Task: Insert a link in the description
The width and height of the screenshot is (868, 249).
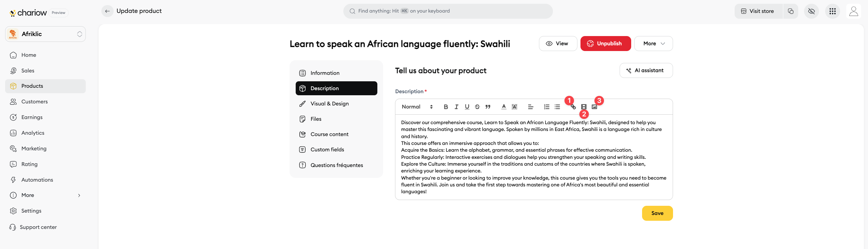Action: tap(573, 107)
